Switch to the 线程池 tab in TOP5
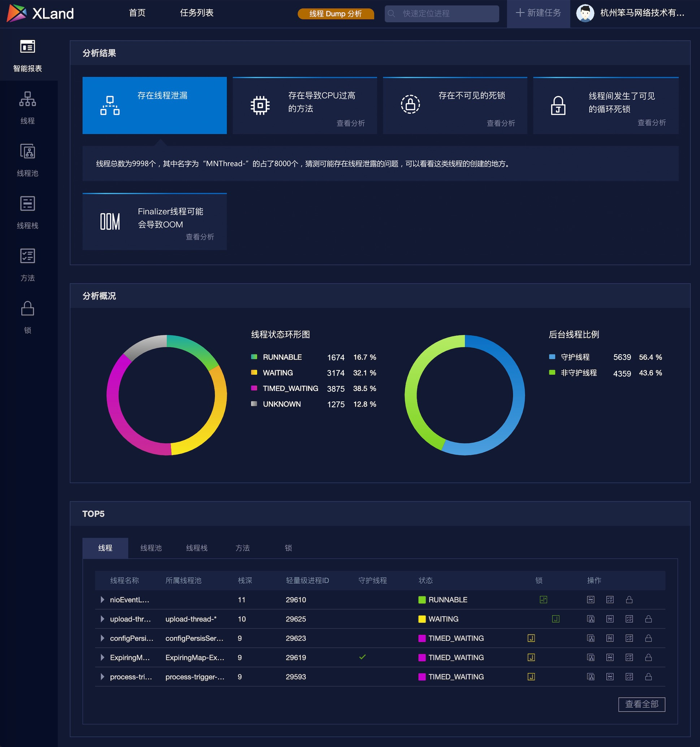This screenshot has height=747, width=700. click(x=151, y=548)
